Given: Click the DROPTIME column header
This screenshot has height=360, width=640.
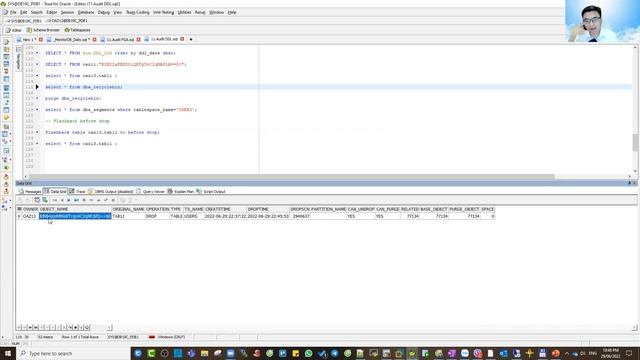Looking at the screenshot, I should coord(268,209).
